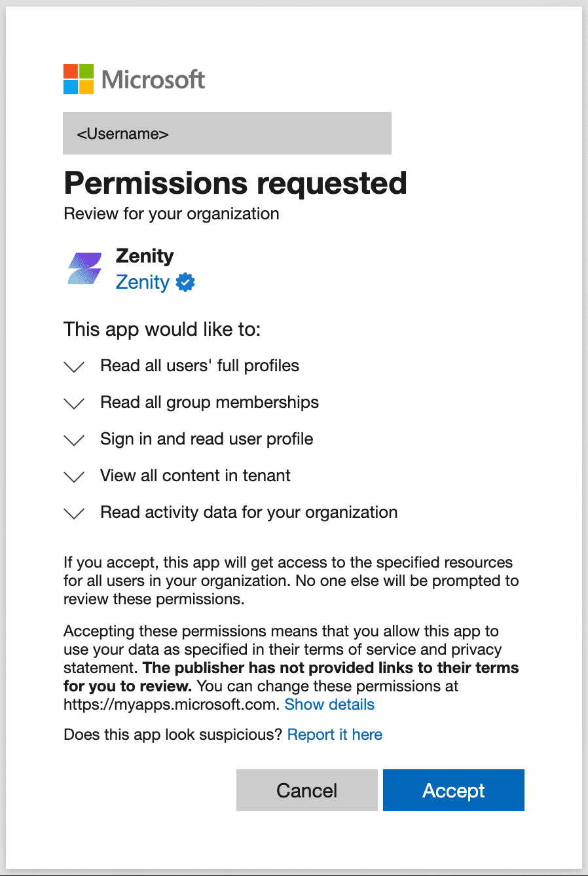The height and width of the screenshot is (876, 588).
Task: Cancel the permissions request
Action: pyautogui.click(x=307, y=790)
